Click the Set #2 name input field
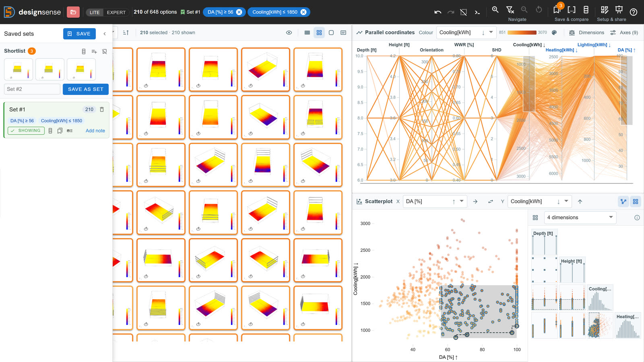This screenshot has width=644, height=362. (32, 89)
